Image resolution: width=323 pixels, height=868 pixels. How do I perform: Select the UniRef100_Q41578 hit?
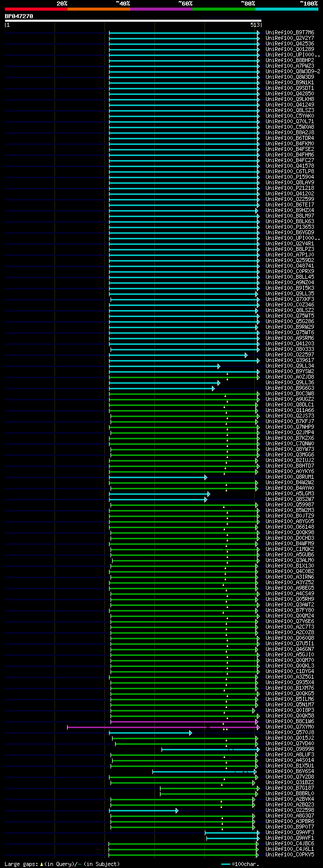pos(290,166)
